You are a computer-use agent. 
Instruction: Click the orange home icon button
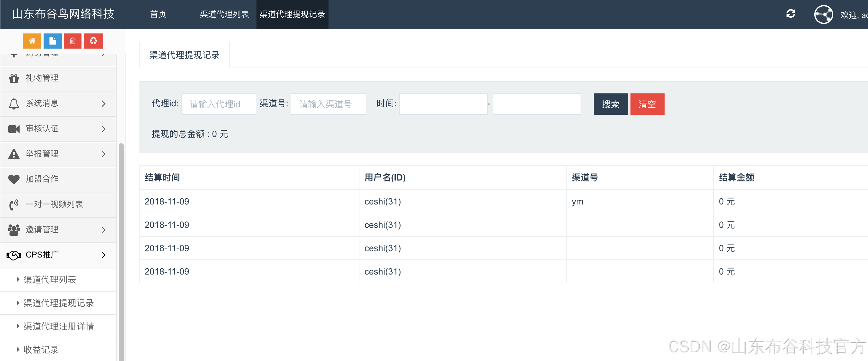tap(32, 41)
